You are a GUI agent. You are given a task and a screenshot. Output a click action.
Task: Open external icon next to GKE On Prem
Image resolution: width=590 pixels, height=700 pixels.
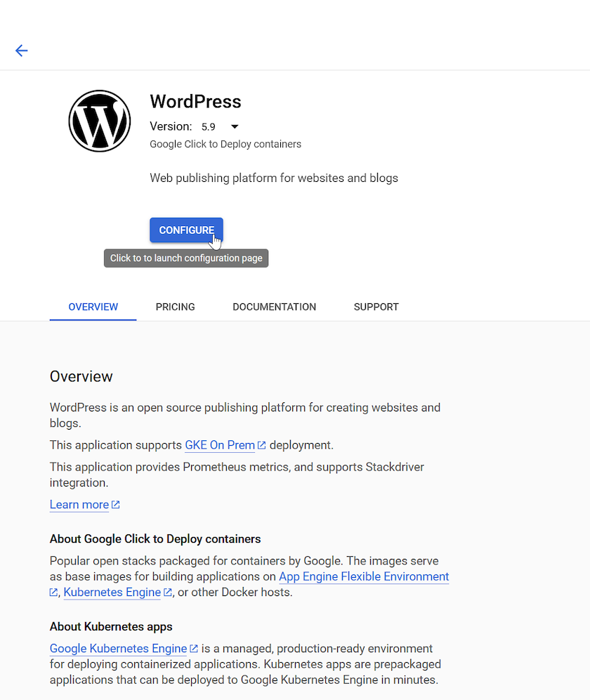(x=262, y=445)
